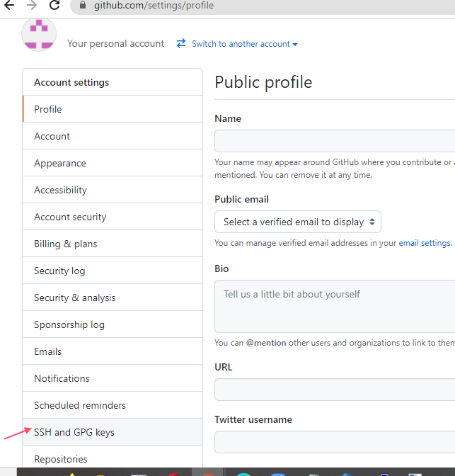455x476 pixels.
Task: Open Notifications settings
Action: (x=113, y=378)
